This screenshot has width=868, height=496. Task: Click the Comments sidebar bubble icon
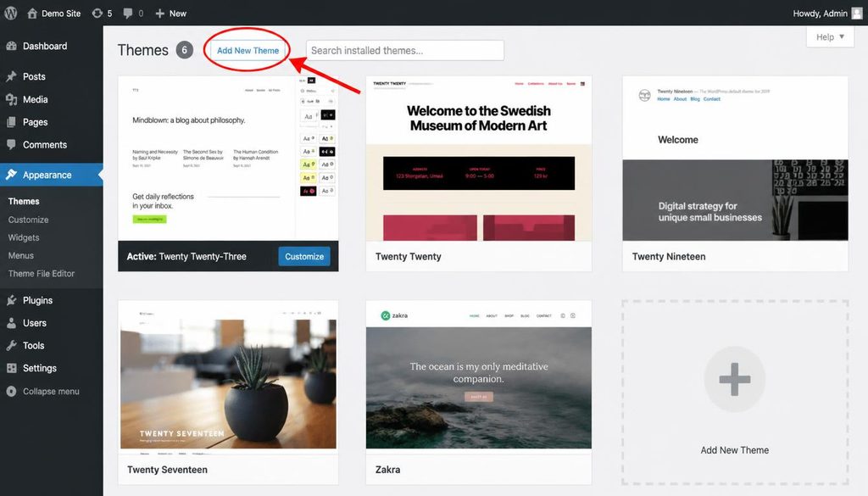(x=12, y=144)
